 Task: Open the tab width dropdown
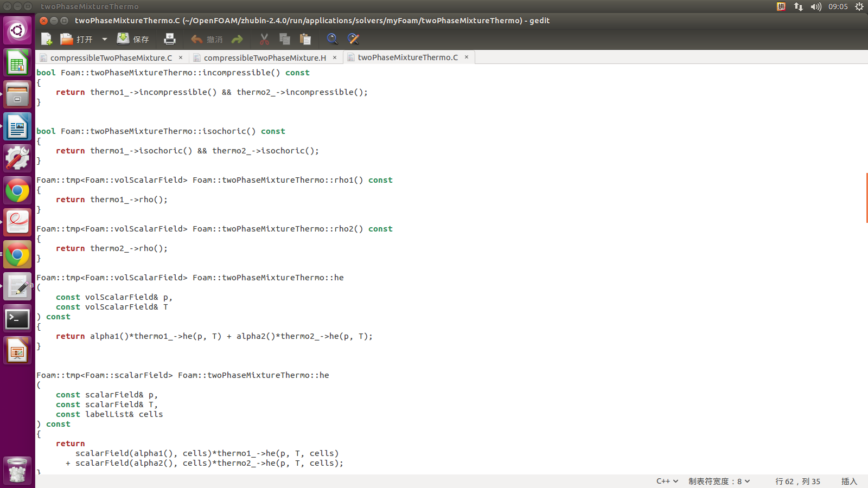(719, 481)
